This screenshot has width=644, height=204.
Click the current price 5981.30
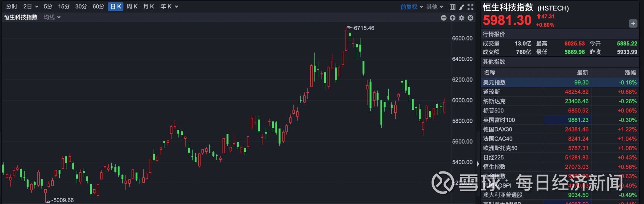click(x=507, y=20)
